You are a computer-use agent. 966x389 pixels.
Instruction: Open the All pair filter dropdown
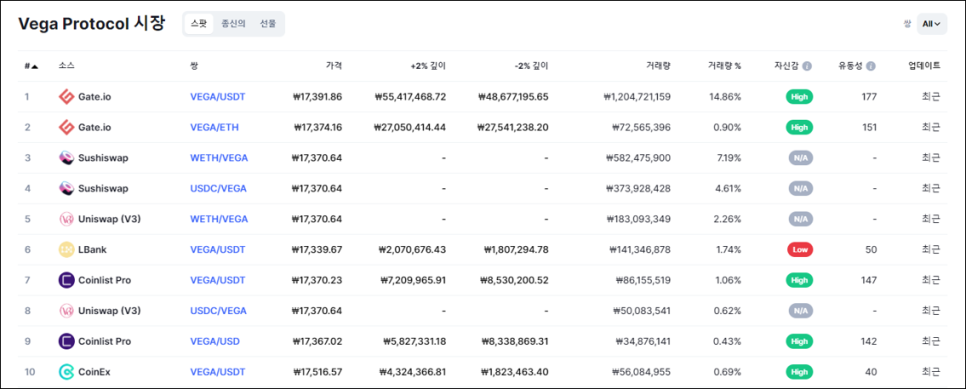tap(932, 24)
